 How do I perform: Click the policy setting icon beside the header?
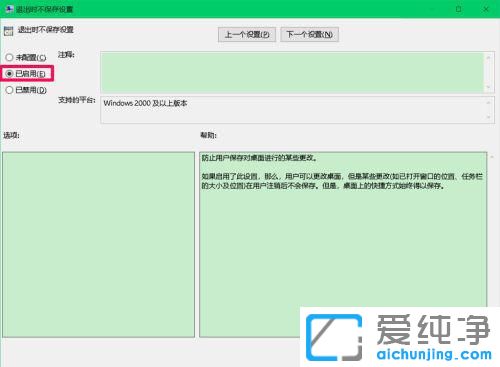pyautogui.click(x=9, y=31)
